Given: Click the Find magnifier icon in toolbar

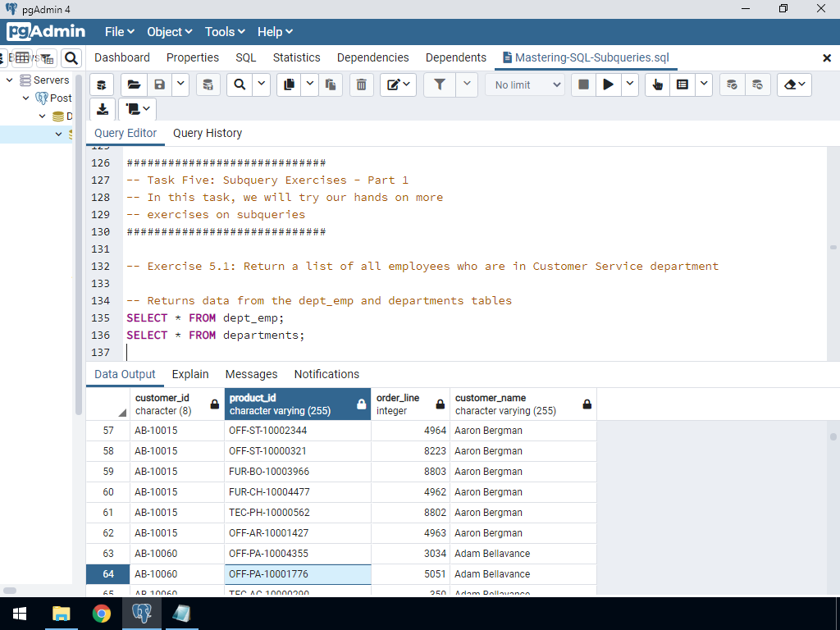Looking at the screenshot, I should tap(240, 84).
